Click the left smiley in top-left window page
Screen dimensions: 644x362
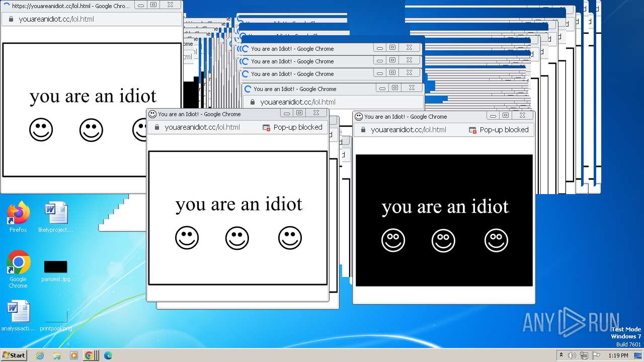tap(41, 130)
